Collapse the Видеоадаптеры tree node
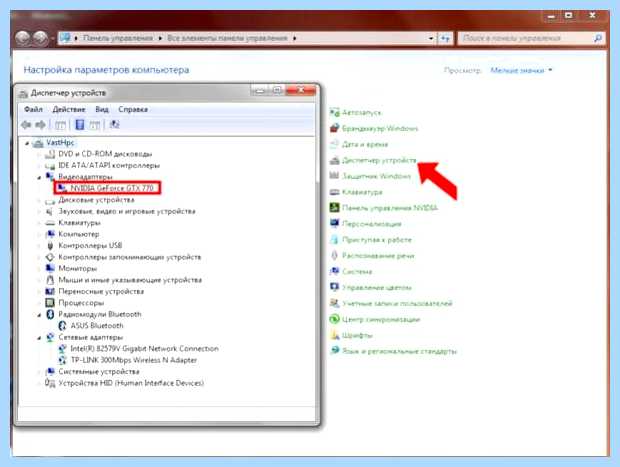 (39, 178)
